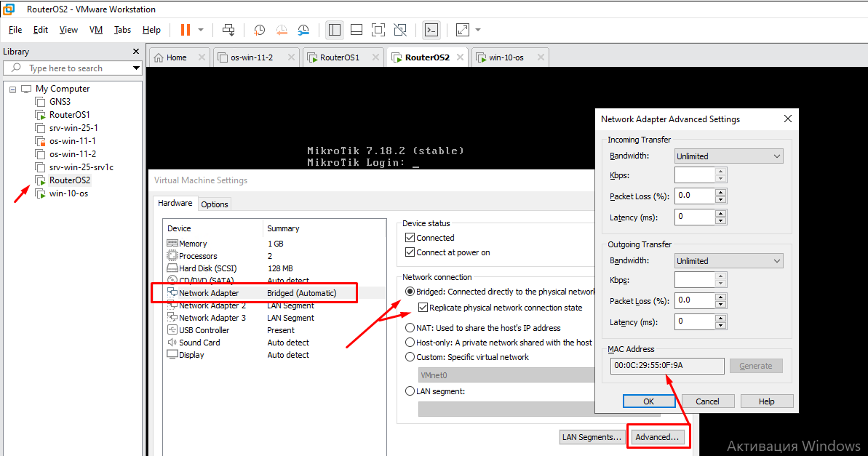
Task: Select Custom: Specific virtual network radio
Action: point(410,358)
